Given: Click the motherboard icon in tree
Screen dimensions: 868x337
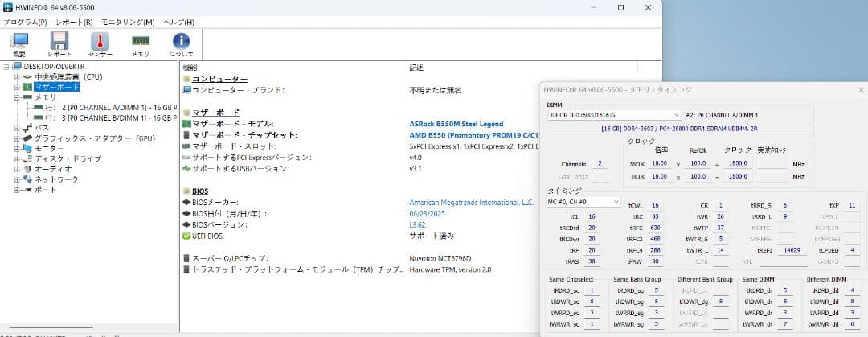Looking at the screenshot, I should [x=27, y=87].
